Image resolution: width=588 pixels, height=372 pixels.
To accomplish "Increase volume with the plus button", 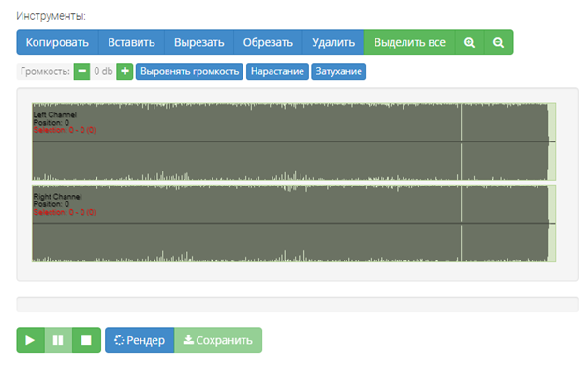I will point(125,71).
